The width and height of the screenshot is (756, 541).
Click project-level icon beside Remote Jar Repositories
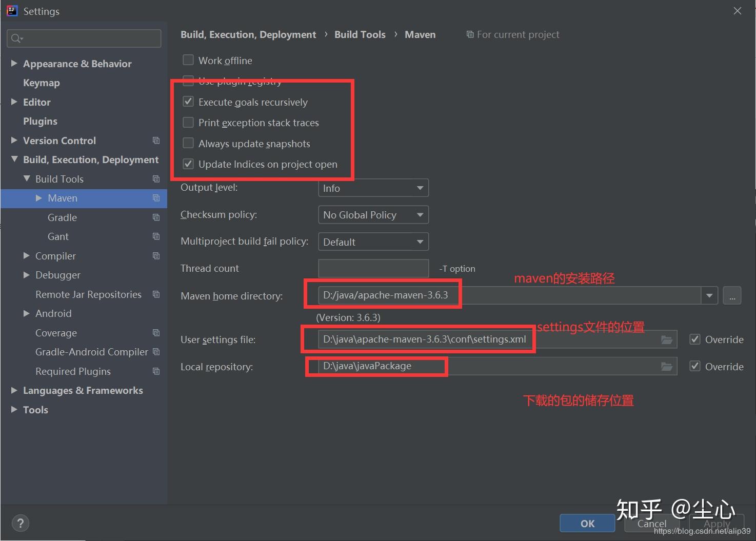point(156,294)
